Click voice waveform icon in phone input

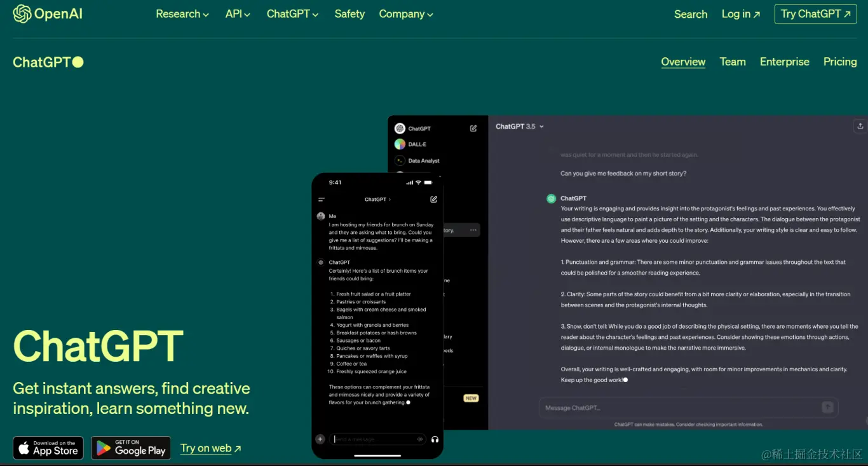click(x=420, y=439)
